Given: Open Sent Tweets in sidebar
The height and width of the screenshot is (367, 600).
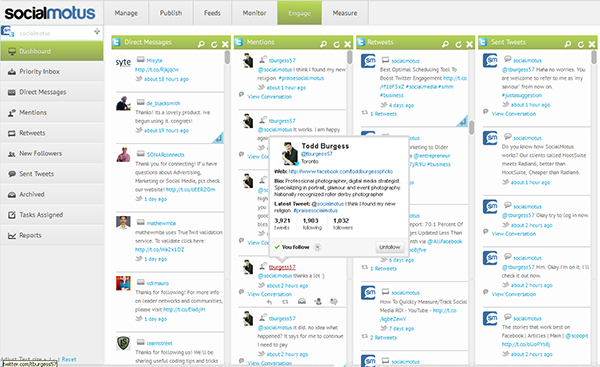Looking at the screenshot, I should tap(52, 174).
